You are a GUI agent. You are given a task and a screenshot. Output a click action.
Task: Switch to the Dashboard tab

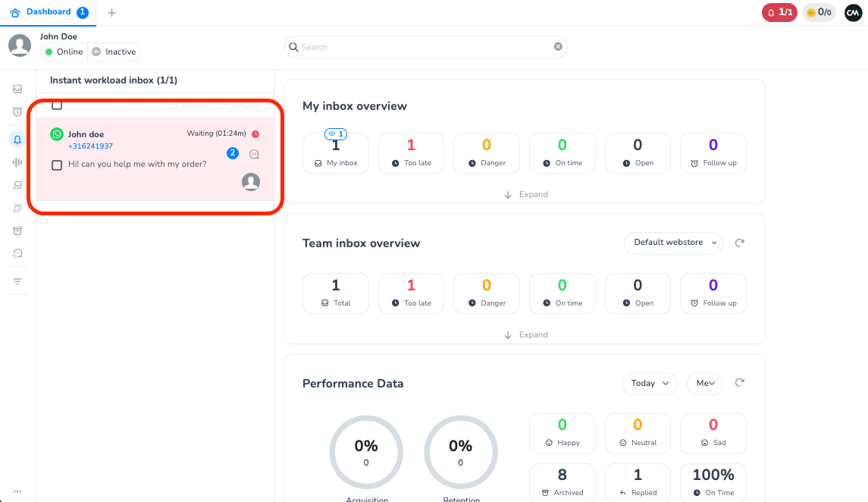click(49, 12)
